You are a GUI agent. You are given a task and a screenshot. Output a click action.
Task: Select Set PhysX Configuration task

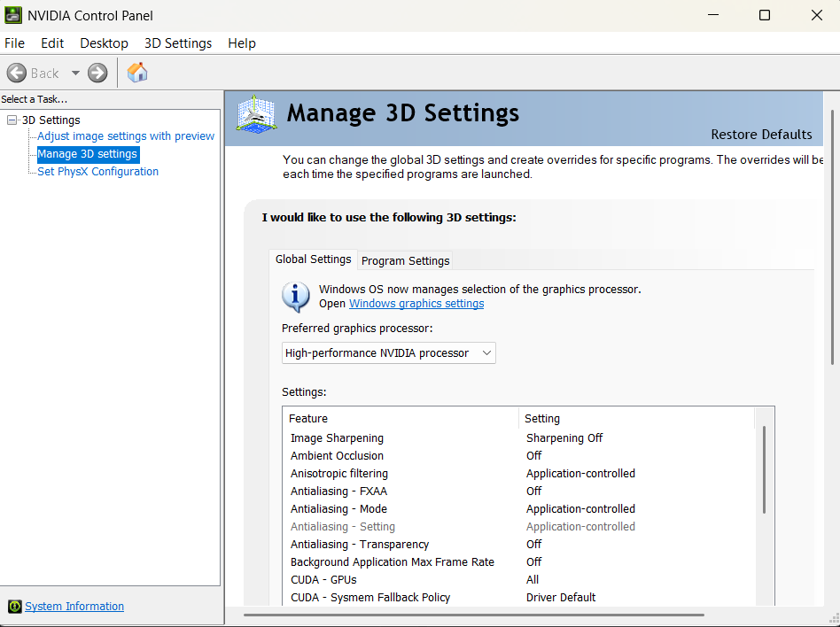coord(98,172)
